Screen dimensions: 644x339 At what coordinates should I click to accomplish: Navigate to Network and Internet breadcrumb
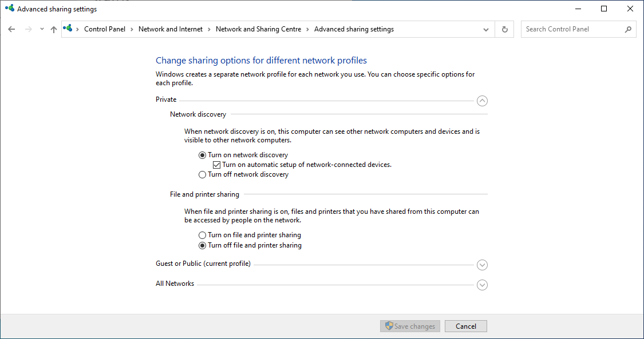171,29
